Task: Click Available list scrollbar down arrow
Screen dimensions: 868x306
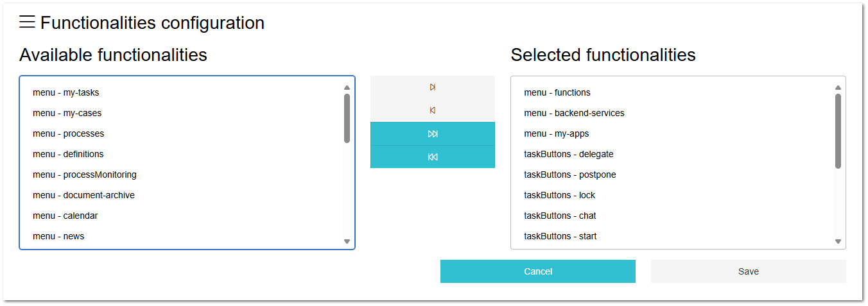Action: click(x=347, y=242)
